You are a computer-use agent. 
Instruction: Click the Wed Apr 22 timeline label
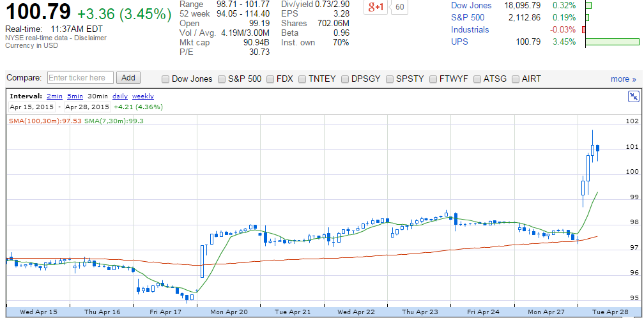tap(356, 312)
